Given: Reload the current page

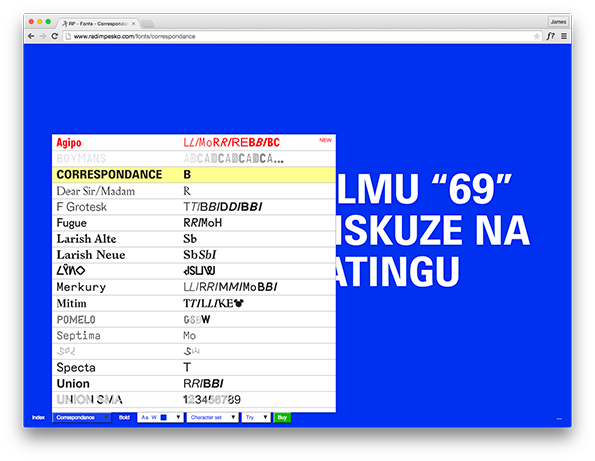Looking at the screenshot, I should coord(55,36).
